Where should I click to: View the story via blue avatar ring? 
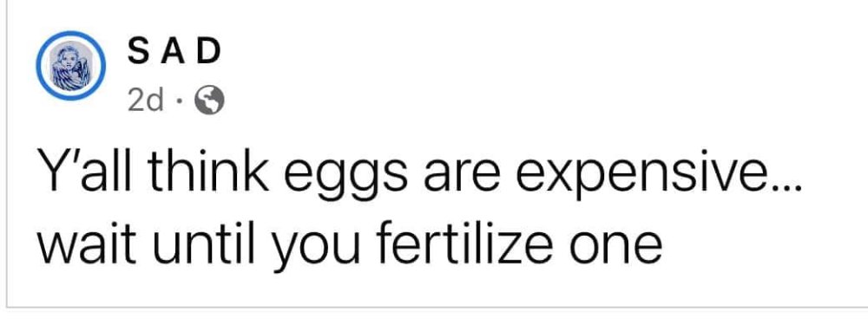tap(70, 66)
